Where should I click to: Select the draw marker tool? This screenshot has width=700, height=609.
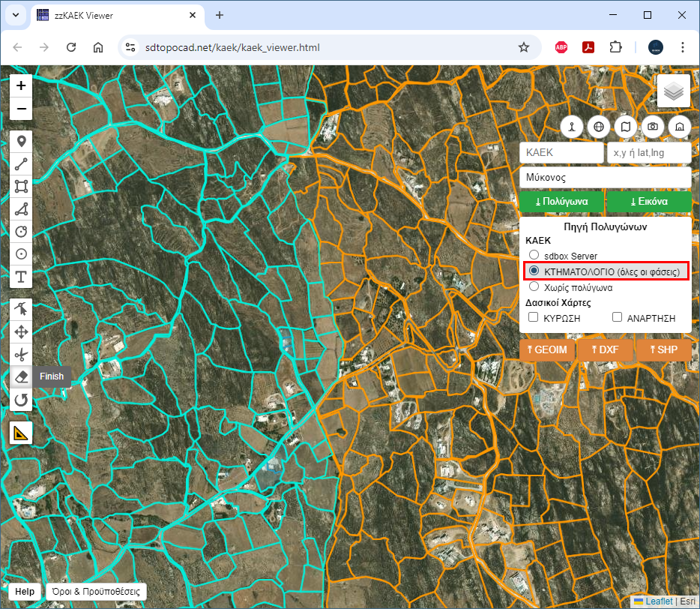pyautogui.click(x=21, y=141)
